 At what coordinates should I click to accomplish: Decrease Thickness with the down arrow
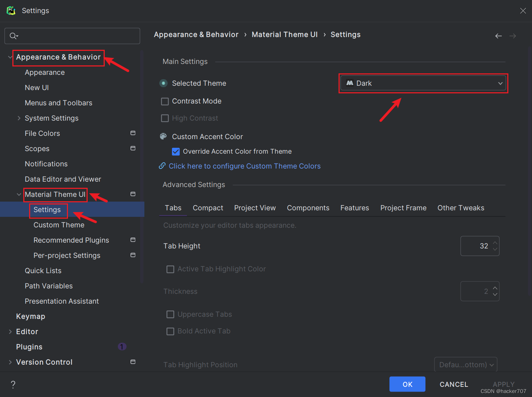[495, 295]
